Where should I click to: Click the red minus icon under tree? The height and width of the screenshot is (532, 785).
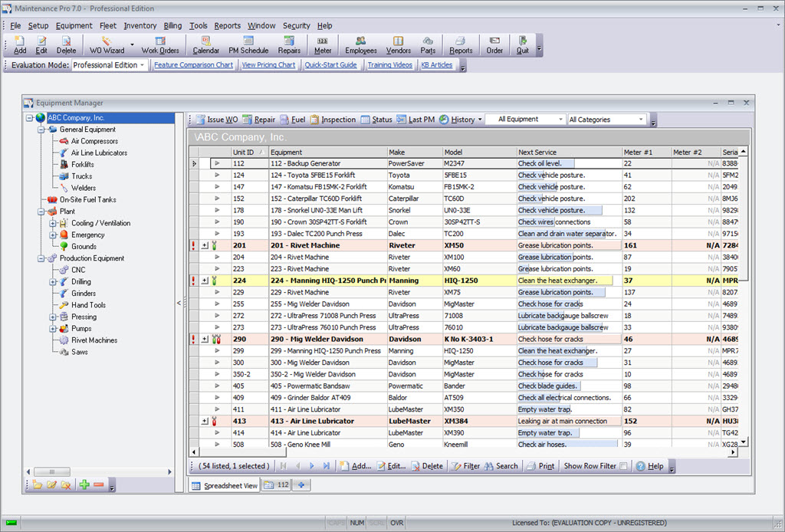98,484
